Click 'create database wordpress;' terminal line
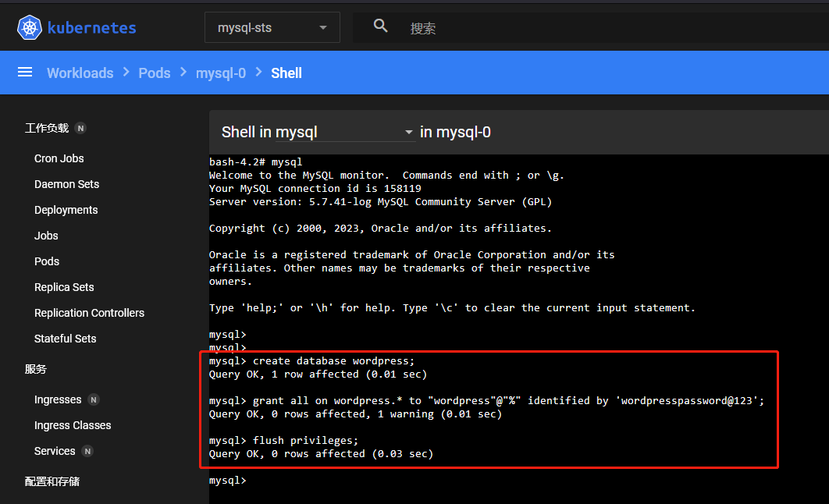The height and width of the screenshot is (504, 829). 312,360
